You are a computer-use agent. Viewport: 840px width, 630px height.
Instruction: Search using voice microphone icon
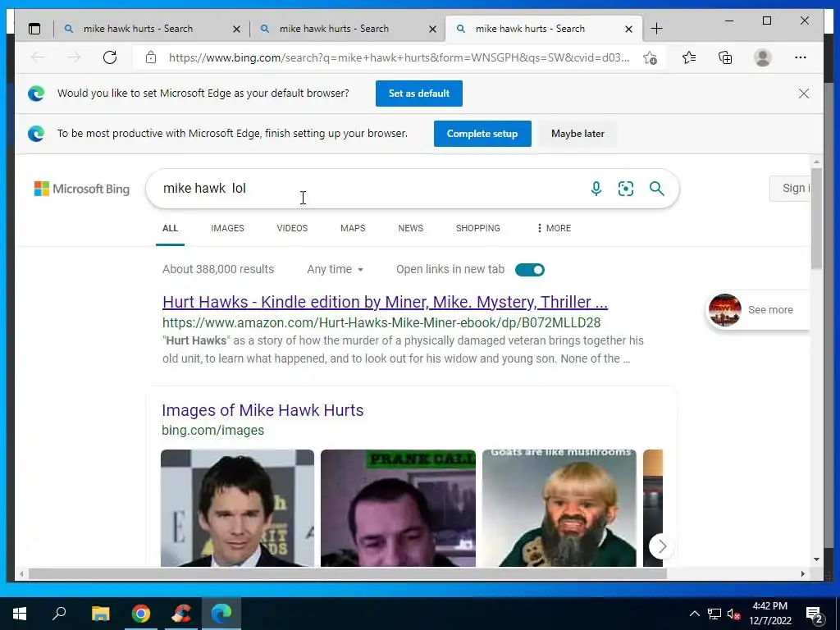click(x=596, y=189)
